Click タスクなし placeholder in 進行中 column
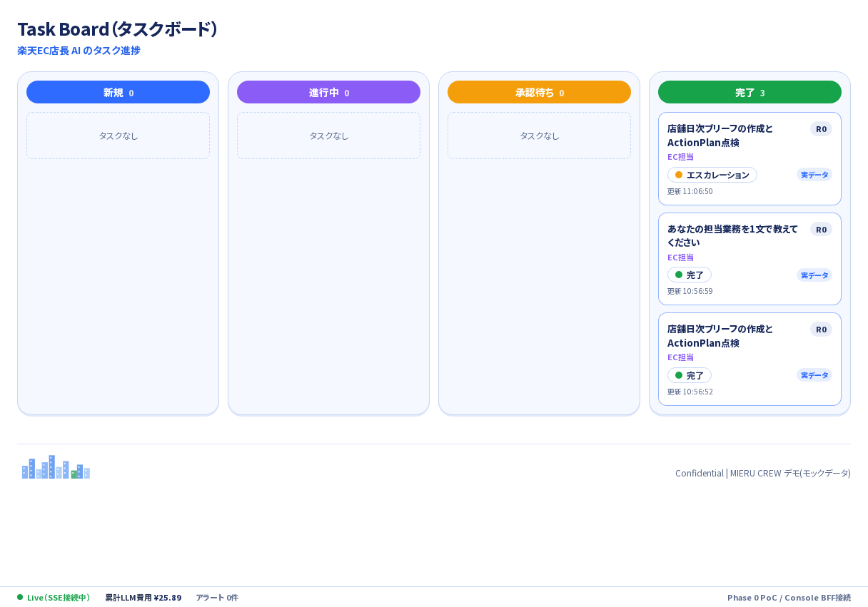Image resolution: width=868 pixels, height=607 pixels. tap(328, 136)
